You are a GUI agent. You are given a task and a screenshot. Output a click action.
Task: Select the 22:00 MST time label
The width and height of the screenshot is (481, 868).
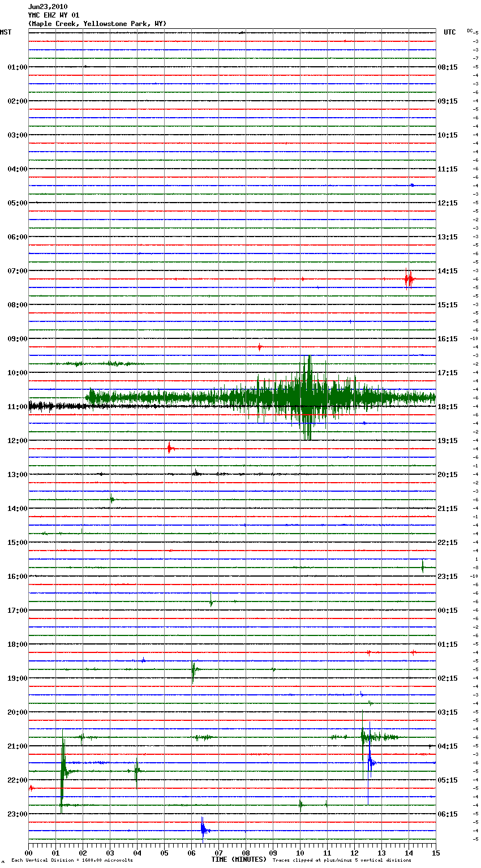coord(17,780)
